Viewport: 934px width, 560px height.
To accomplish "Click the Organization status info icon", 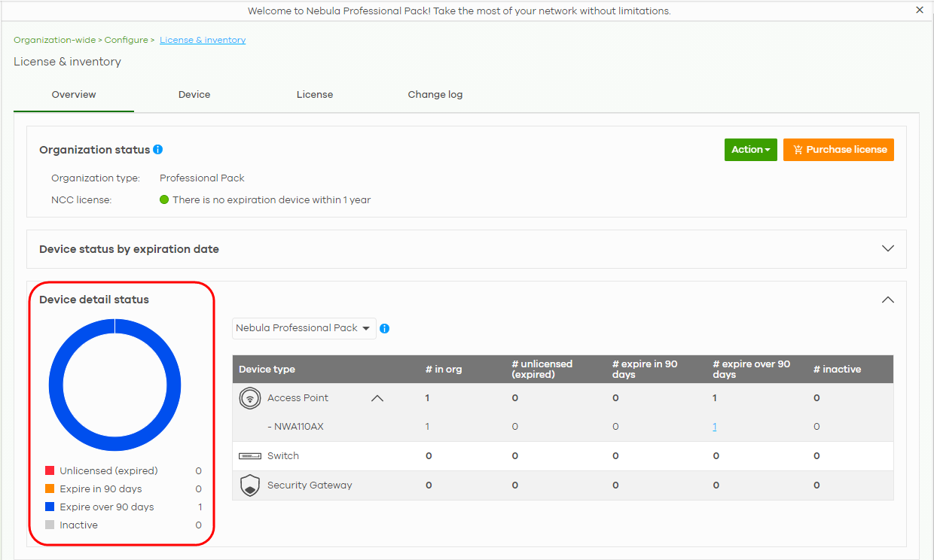I will [157, 150].
